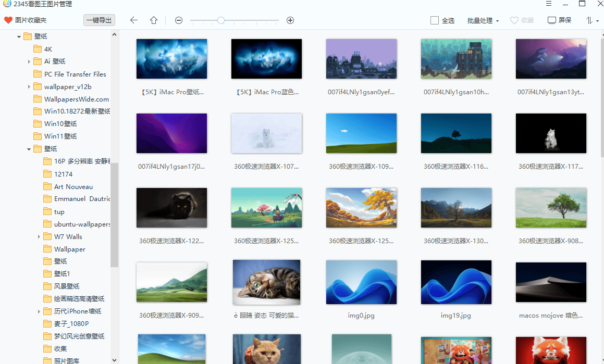Collapse the 壁纸 root folder in sidebar
This screenshot has width=604, height=364.
point(18,36)
